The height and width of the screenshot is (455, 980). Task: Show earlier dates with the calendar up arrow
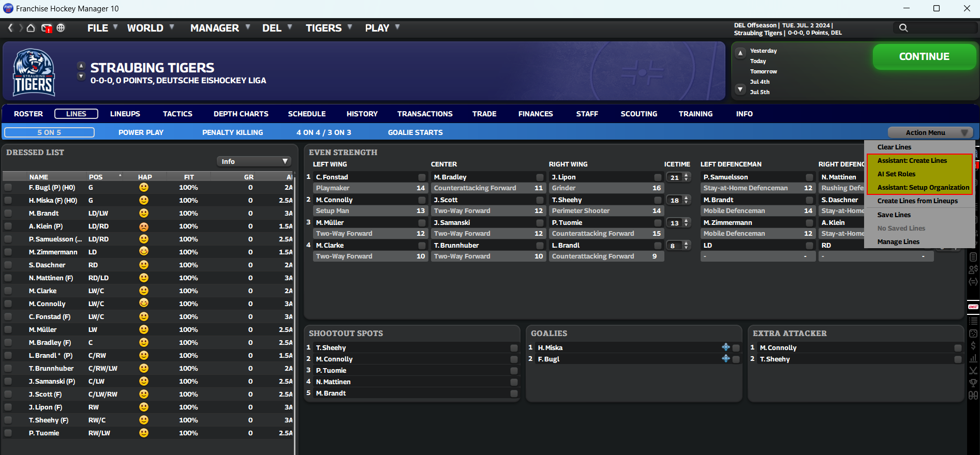pos(740,53)
